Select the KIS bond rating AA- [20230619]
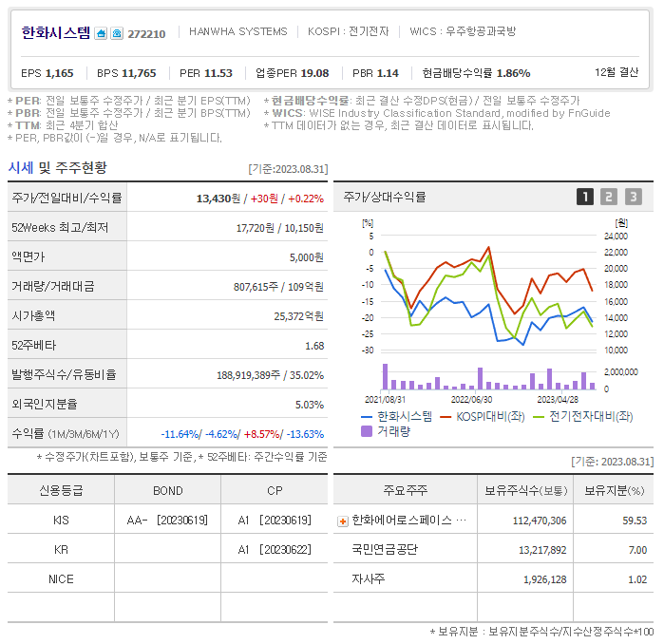Viewport: 664px width, 644px height. [x=167, y=521]
